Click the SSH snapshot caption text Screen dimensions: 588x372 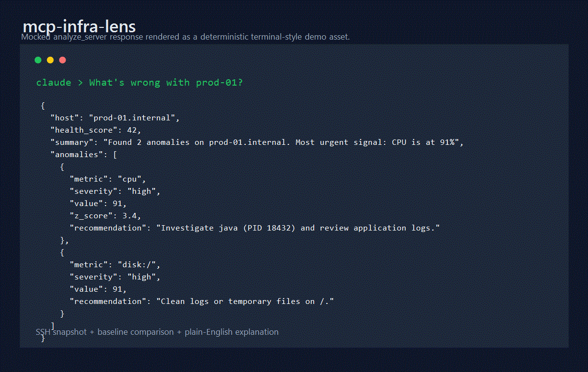click(157, 332)
